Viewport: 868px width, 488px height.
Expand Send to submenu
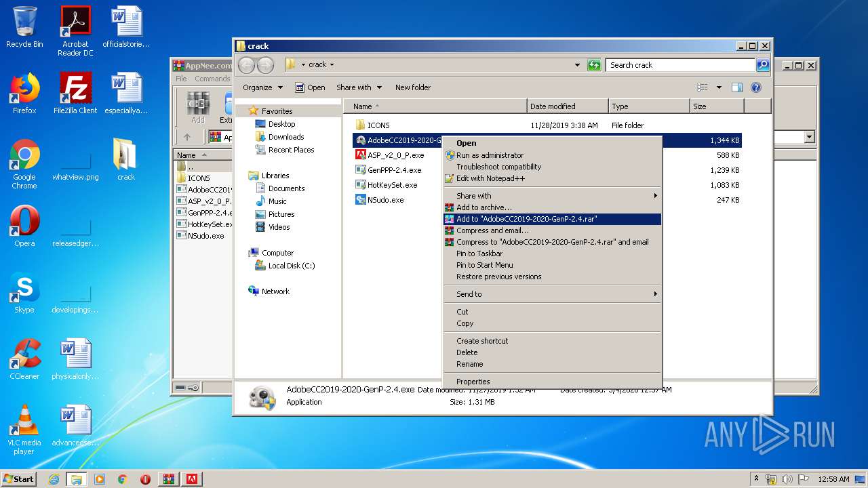click(552, 294)
